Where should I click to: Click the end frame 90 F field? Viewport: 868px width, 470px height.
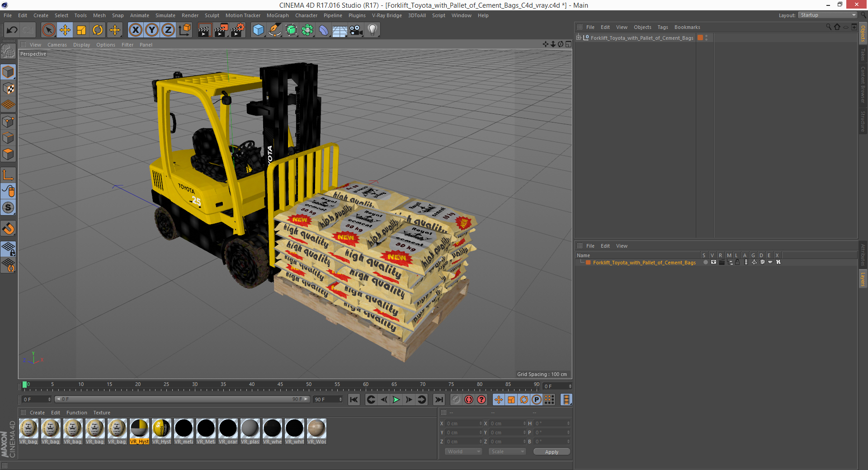(x=328, y=399)
